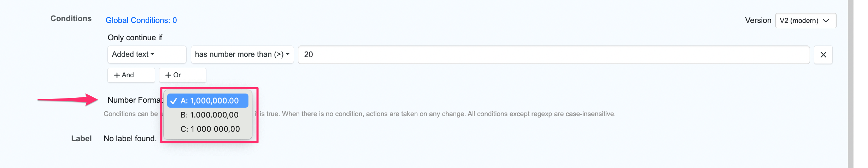Viewport: 868px width, 168px height.
Task: Click the checkmark beside option A
Action: [x=174, y=101]
